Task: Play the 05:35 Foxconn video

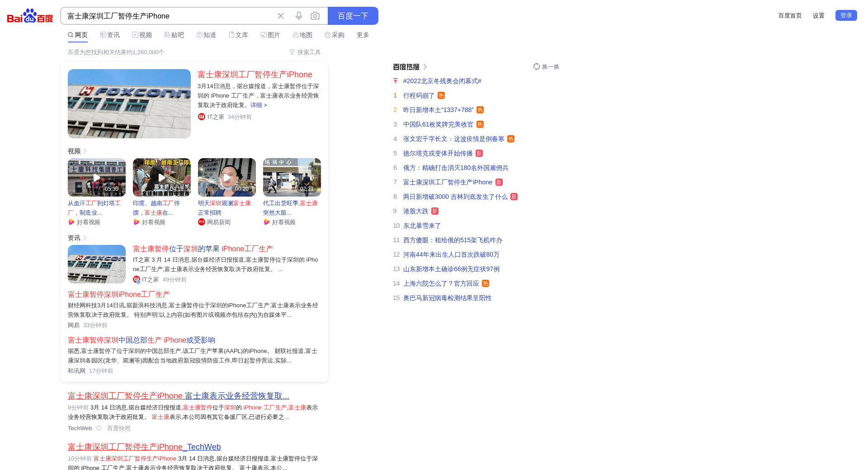Action: tap(97, 177)
